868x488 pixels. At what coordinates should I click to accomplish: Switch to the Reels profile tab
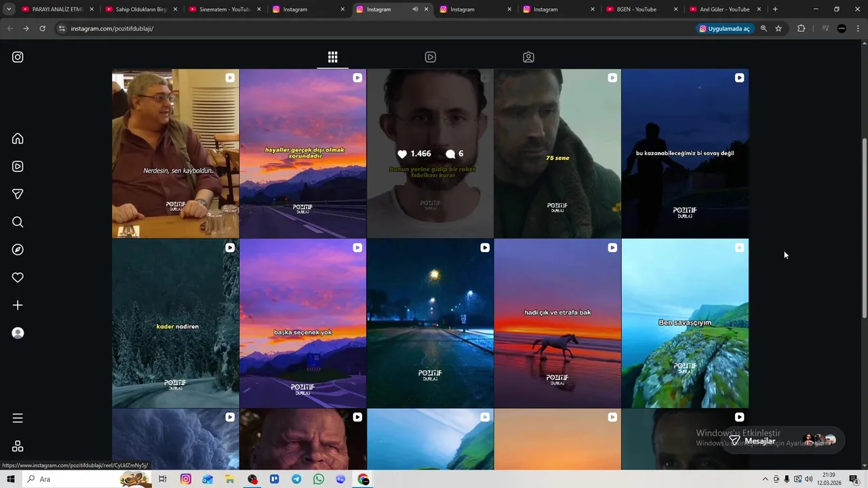pyautogui.click(x=430, y=57)
